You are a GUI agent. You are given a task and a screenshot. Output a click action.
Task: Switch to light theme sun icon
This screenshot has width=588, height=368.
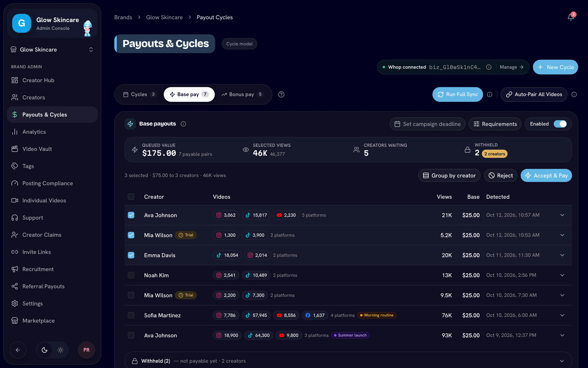click(x=60, y=350)
